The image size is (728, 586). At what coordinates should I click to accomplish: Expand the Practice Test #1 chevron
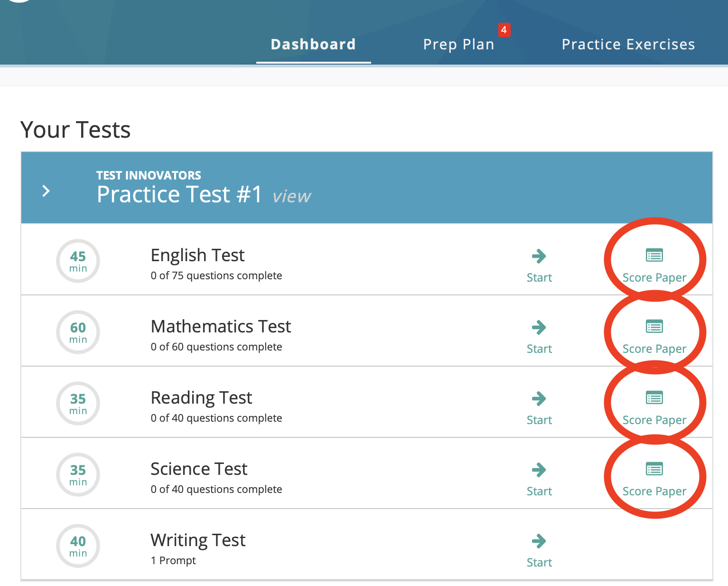click(x=46, y=191)
